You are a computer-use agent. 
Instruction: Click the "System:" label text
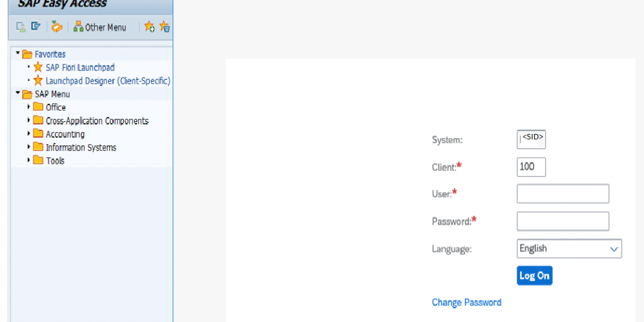click(447, 140)
